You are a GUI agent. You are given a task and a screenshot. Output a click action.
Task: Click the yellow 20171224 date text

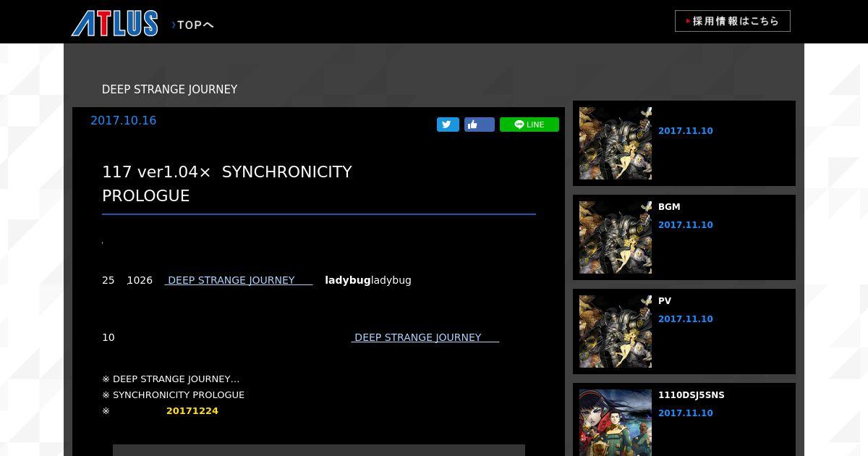coord(192,411)
